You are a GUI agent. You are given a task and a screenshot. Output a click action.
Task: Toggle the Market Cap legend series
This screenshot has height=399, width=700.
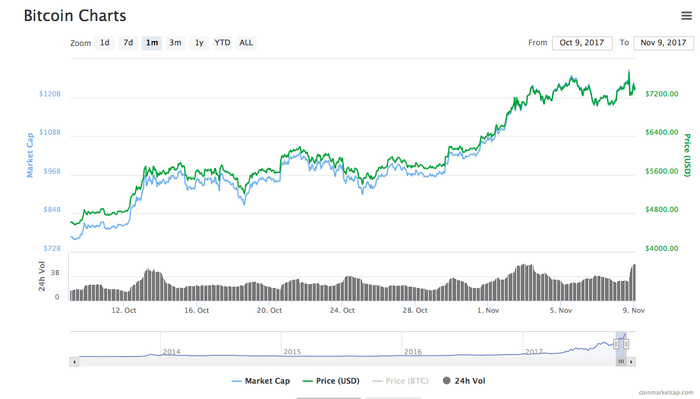click(261, 381)
